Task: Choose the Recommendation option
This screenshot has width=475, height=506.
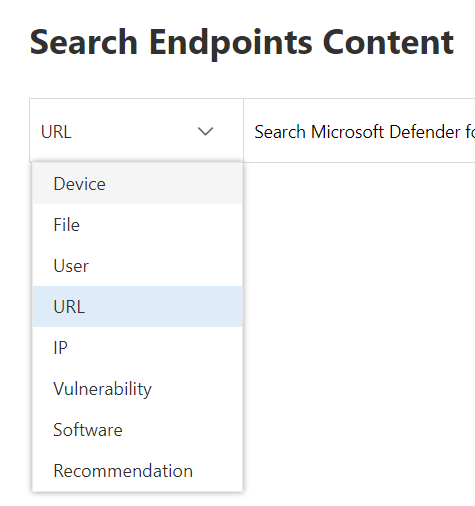Action: click(x=137, y=470)
